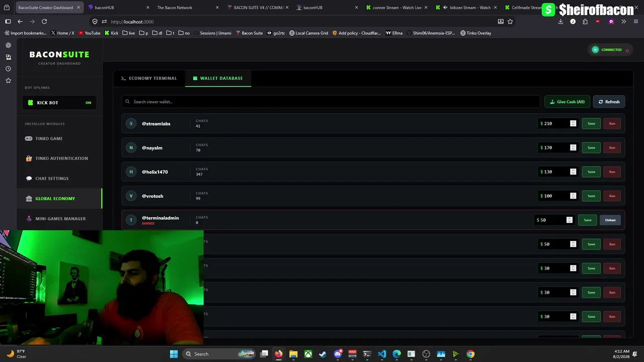Open Steam from the taskbar
Image resolution: width=644 pixels, height=362 pixels.
(323, 354)
